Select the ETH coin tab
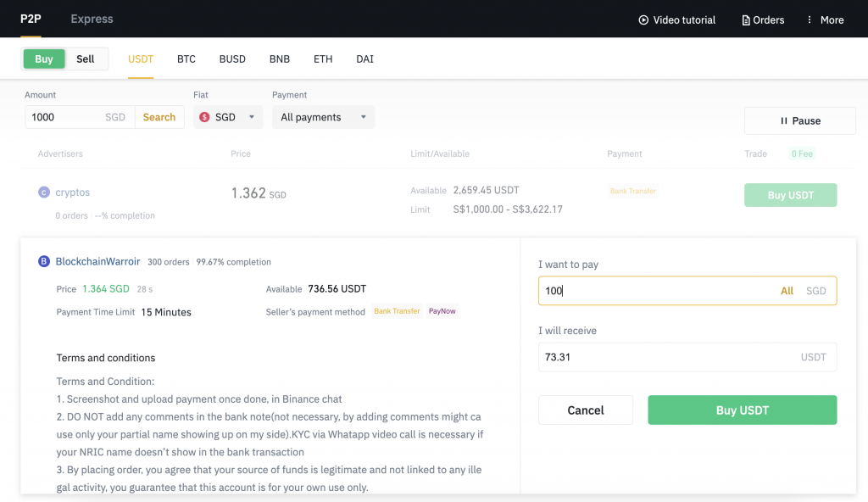Screen dimensions: 868x502 click(323, 59)
